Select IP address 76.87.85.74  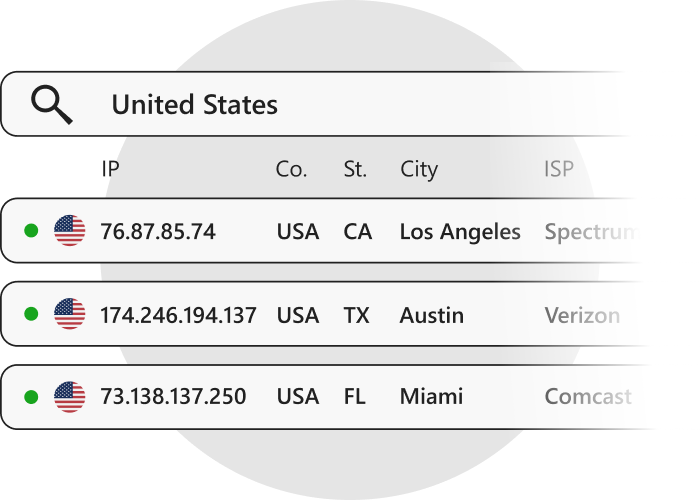coord(158,232)
